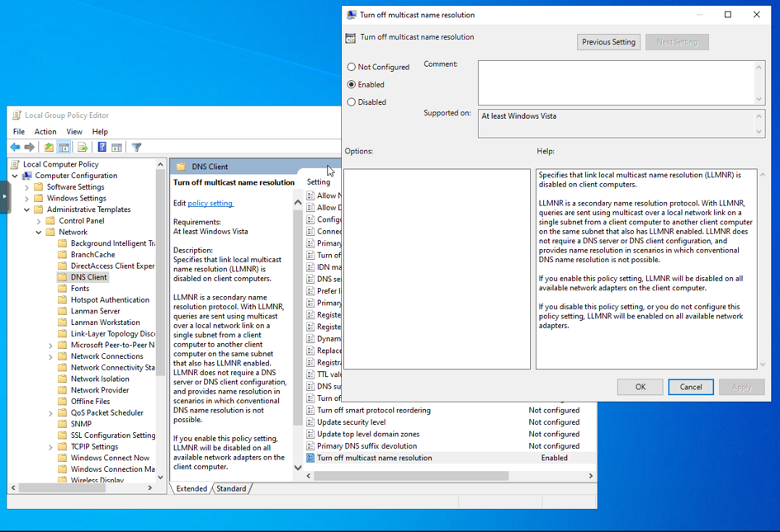
Task: Click inside the Comment text box
Action: tap(615, 82)
